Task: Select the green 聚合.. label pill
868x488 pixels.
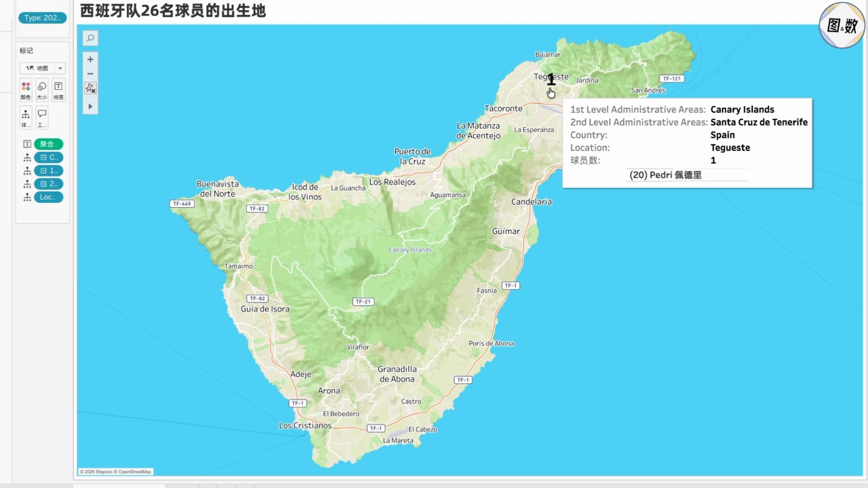Action: 49,144
